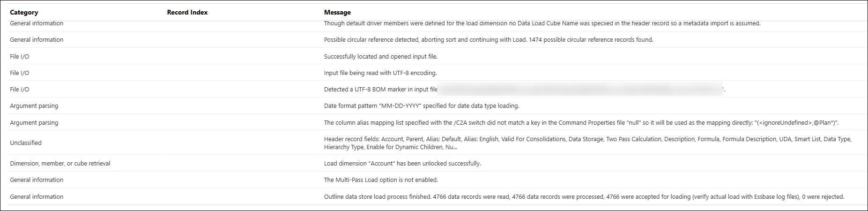Select the UTF-8 encoding message row
868x211 pixels.
[434, 73]
